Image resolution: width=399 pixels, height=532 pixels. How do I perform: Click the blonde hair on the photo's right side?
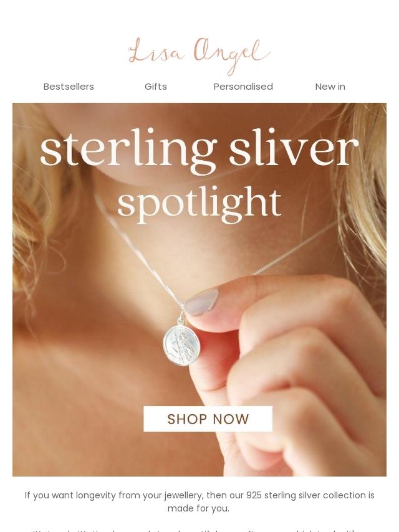365,190
